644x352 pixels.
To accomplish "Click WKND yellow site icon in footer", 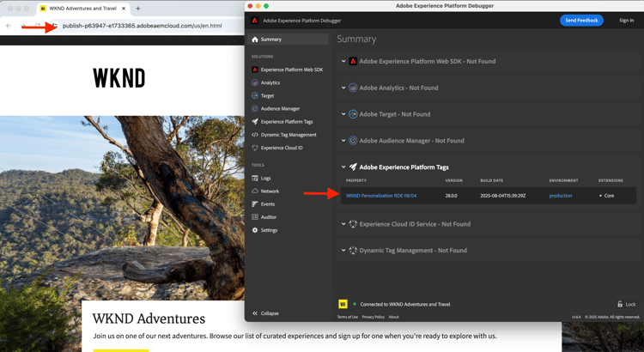I will [343, 304].
